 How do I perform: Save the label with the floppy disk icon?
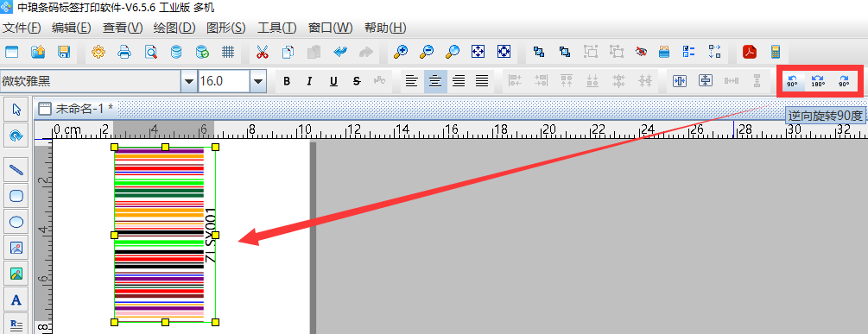tap(64, 53)
